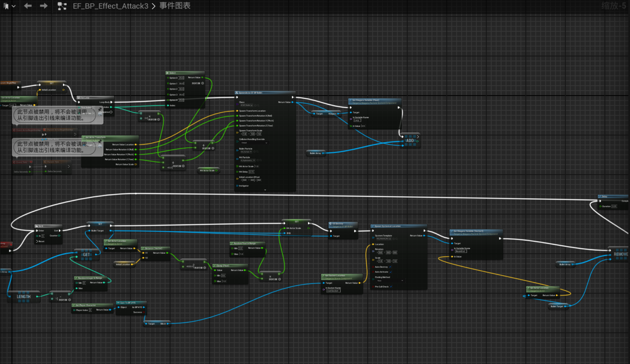Select the GET array node
Viewport: 630px width, 364px height.
coord(86,254)
